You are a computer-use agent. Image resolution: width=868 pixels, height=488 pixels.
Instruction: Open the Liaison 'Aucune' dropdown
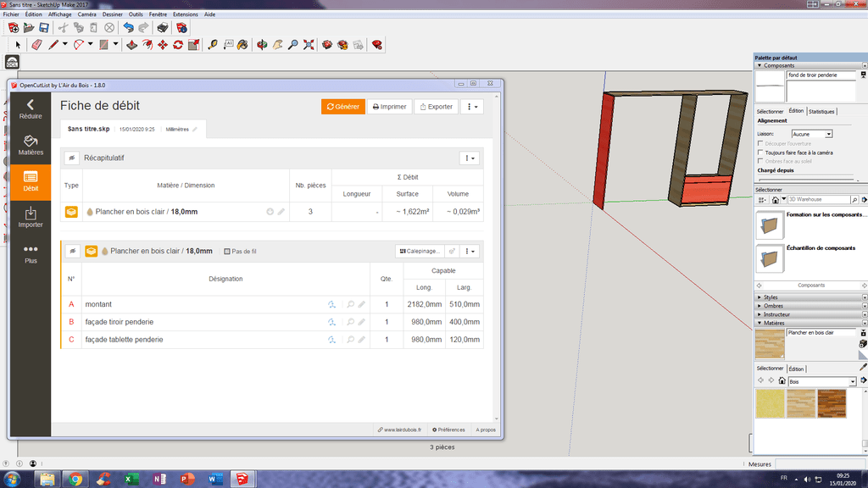coord(812,134)
